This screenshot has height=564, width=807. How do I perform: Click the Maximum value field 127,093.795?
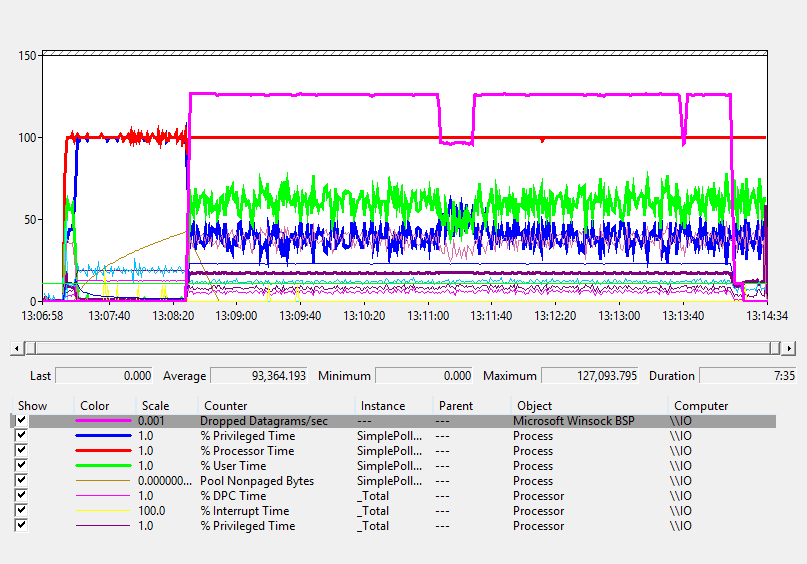tap(590, 376)
